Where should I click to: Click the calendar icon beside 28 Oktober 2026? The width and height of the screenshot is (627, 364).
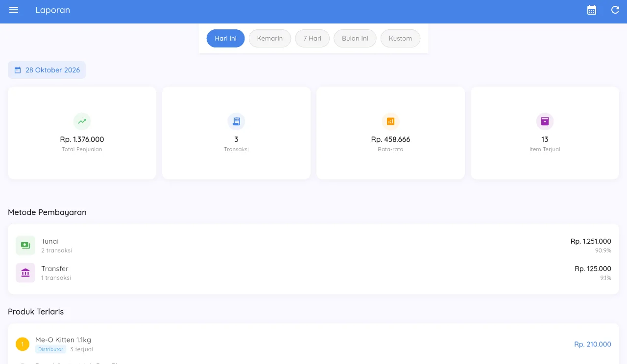pos(18,70)
